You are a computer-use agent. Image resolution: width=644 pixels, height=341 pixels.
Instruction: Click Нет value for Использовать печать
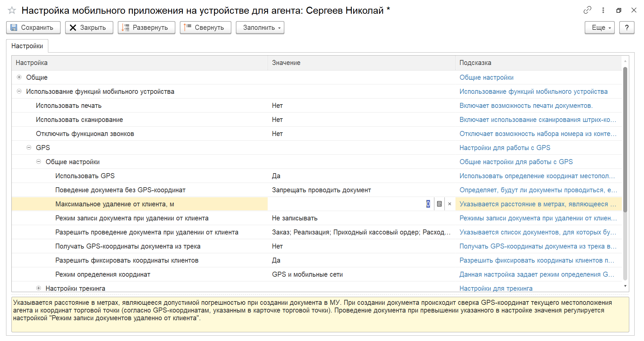[277, 106]
